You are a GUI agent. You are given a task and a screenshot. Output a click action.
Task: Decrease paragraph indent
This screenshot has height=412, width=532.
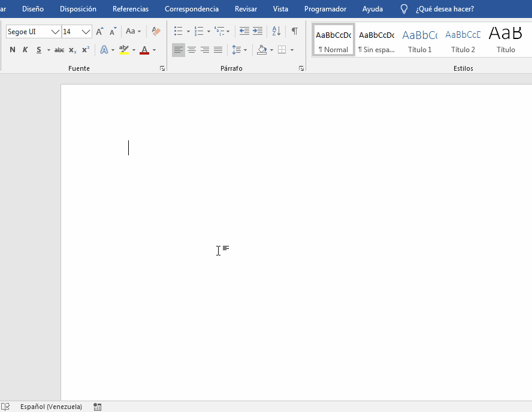(244, 31)
